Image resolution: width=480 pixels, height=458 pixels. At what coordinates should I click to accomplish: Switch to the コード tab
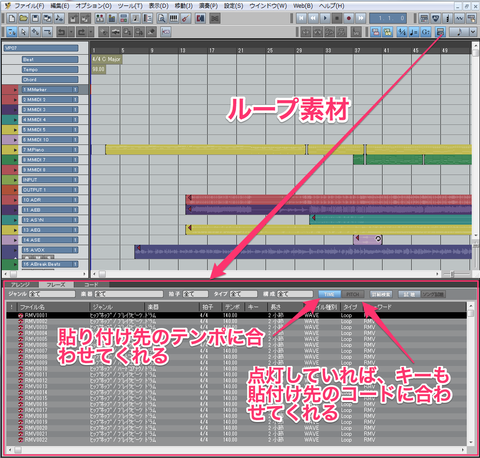coord(91,285)
